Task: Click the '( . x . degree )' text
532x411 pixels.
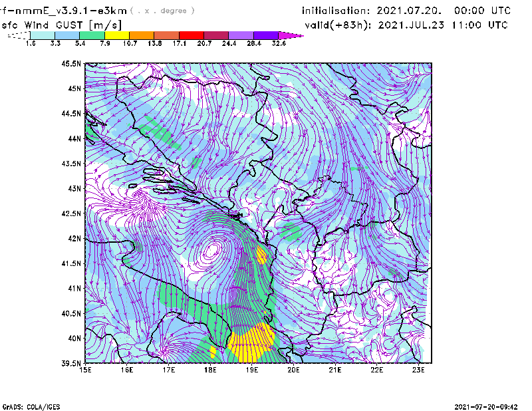Action: [x=162, y=11]
